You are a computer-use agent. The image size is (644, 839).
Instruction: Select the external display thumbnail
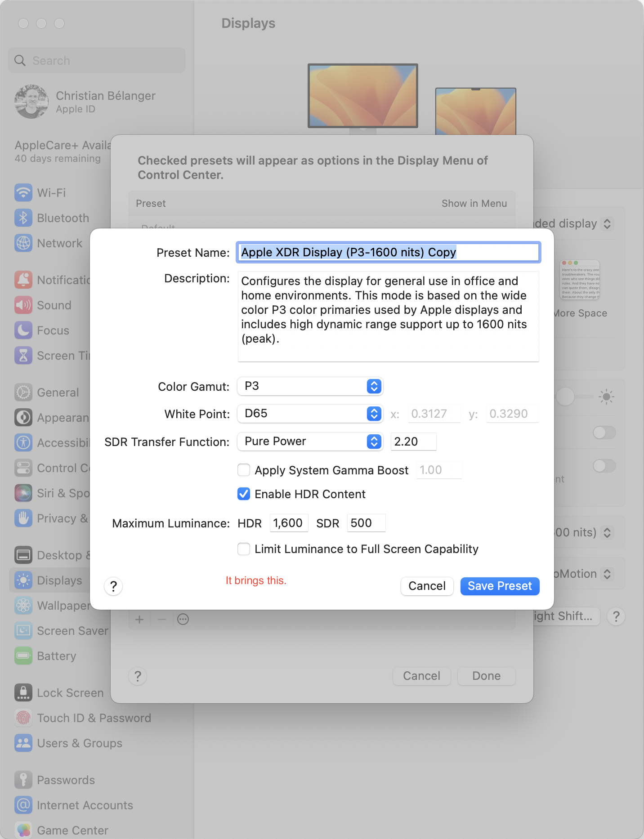point(363,96)
